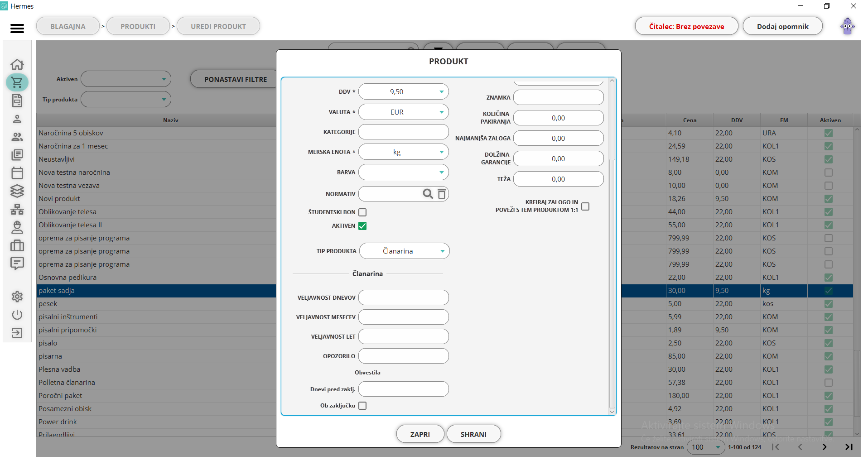Click the power icon in sidebar
Screen dimensions: 868x465
coord(17,315)
